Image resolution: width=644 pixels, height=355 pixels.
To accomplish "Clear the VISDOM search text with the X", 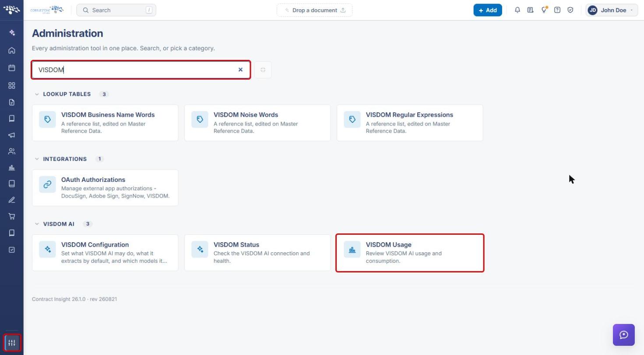I will tap(240, 70).
